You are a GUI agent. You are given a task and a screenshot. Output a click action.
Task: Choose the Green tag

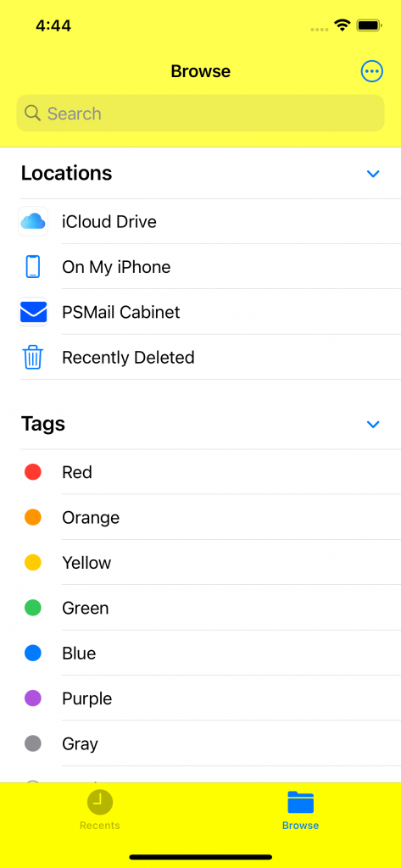pyautogui.click(x=210, y=608)
